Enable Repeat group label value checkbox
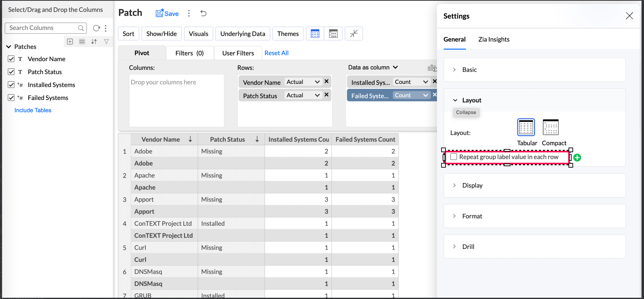The width and height of the screenshot is (644, 299). point(453,157)
